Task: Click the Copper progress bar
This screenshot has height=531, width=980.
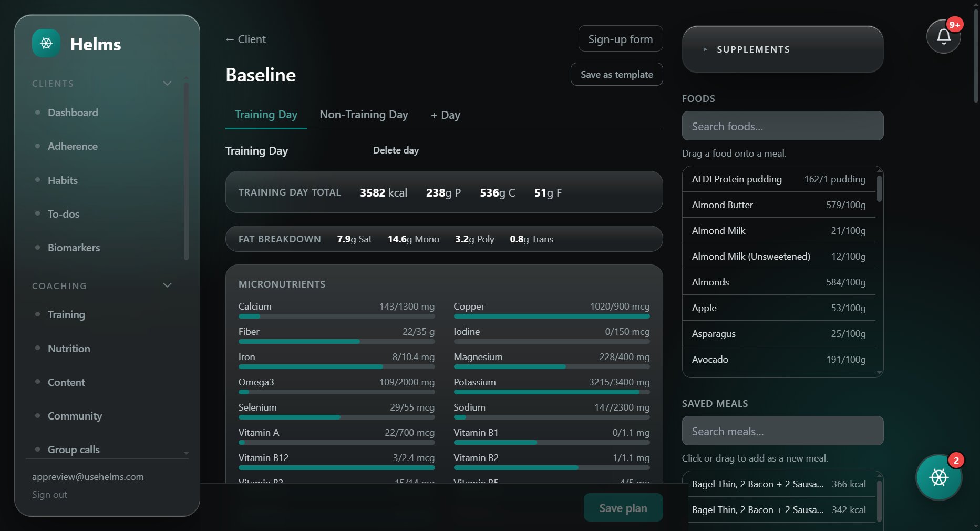Action: (552, 316)
